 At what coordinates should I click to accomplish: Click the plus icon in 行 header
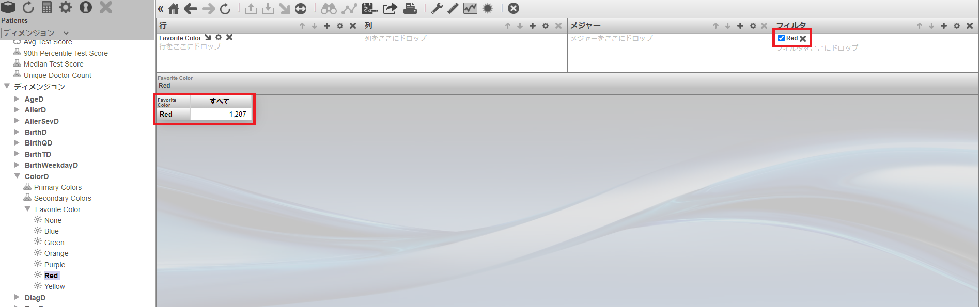(x=327, y=26)
